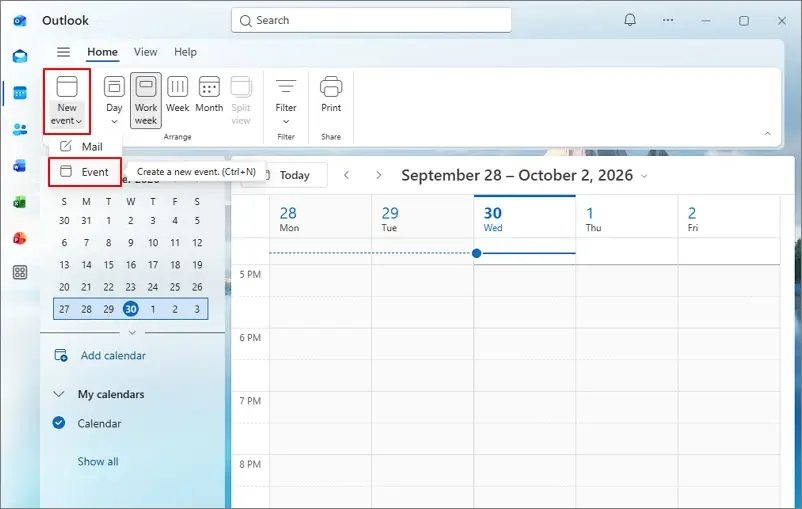
Task: Go to the previous week arrow
Action: tap(347, 175)
